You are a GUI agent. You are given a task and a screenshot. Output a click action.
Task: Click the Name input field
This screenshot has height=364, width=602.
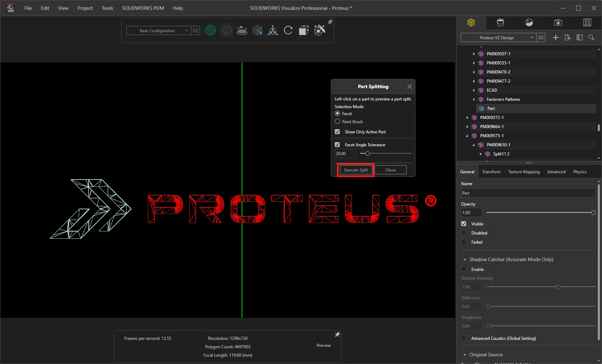[x=528, y=193]
